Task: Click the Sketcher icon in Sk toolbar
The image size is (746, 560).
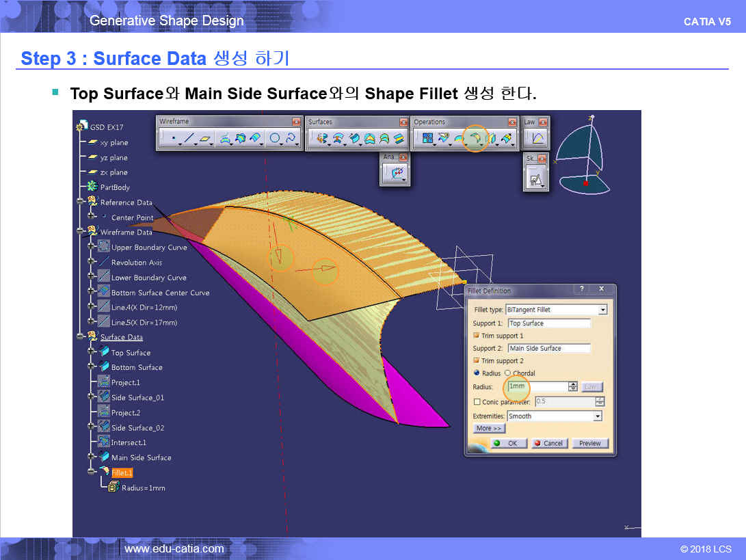Action: 536,181
